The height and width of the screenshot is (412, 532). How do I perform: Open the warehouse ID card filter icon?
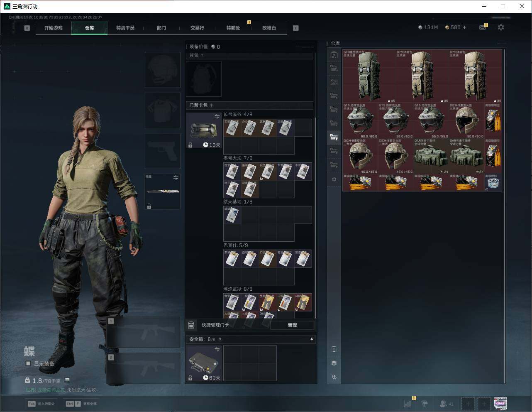[x=334, y=349]
